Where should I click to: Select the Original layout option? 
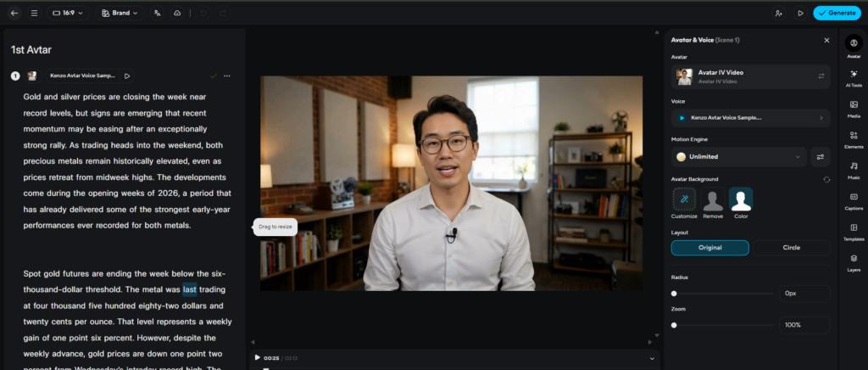[709, 248]
